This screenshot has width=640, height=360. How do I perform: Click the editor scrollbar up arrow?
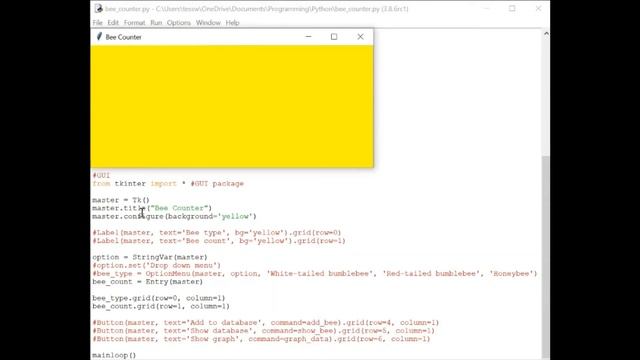(546, 34)
